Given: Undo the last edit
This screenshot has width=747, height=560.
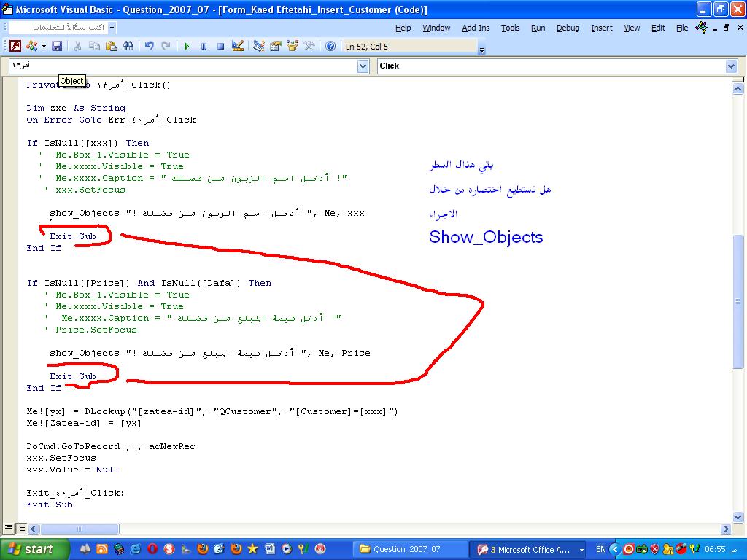Looking at the screenshot, I should pos(150,46).
